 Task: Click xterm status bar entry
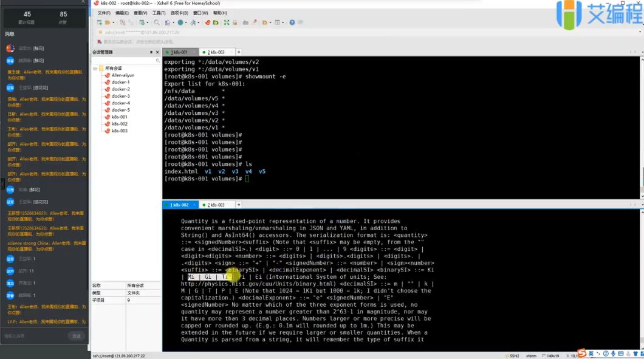click(531, 356)
